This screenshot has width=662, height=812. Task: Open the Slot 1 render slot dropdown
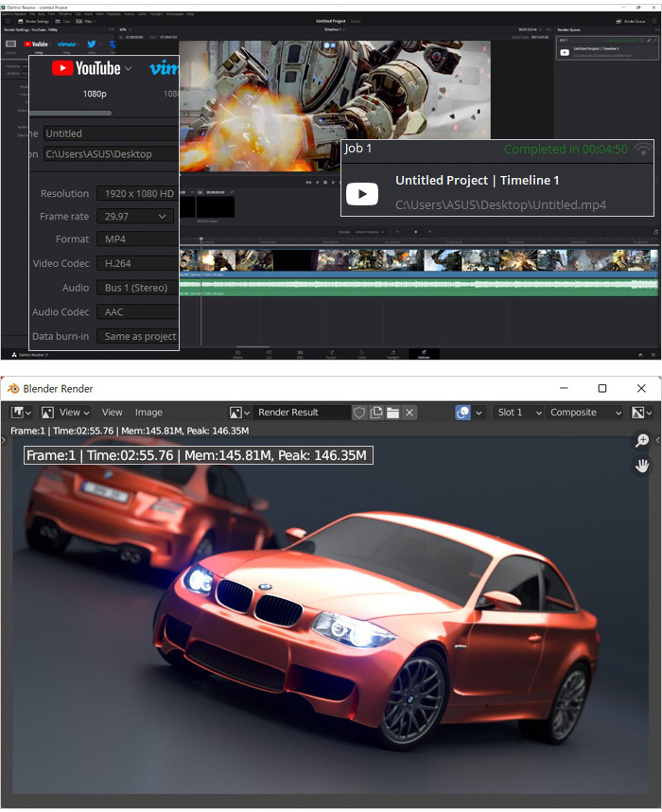[x=518, y=413]
